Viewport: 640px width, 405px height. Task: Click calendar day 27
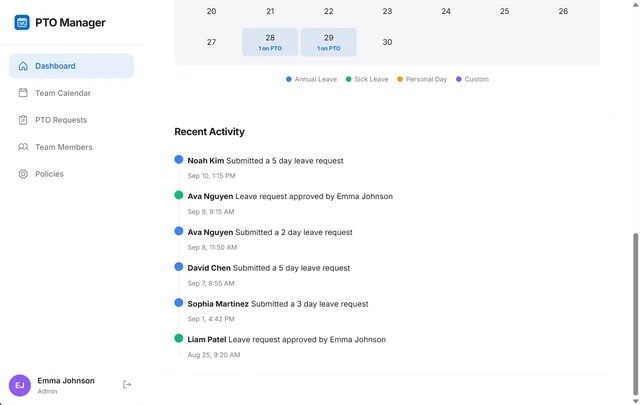click(211, 42)
